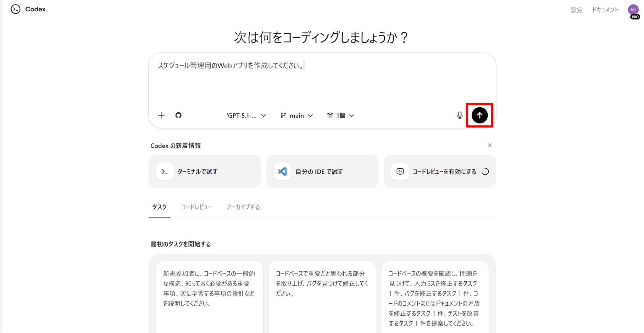Expand the GPT-5.1 model dropdown

[246, 116]
